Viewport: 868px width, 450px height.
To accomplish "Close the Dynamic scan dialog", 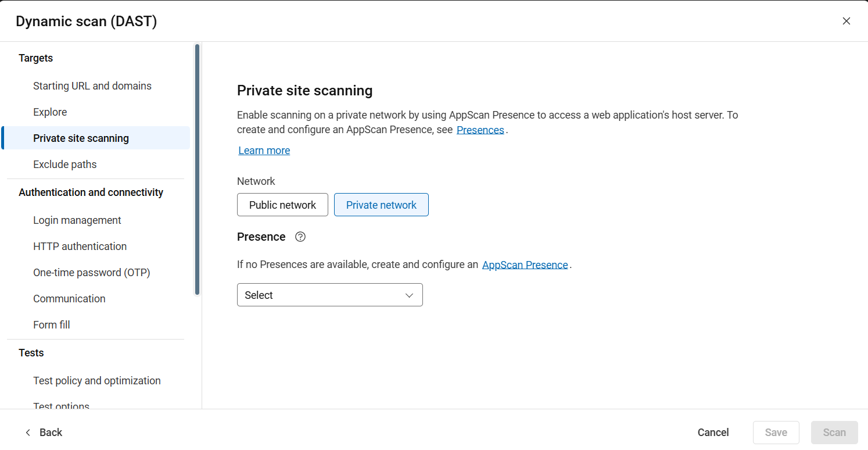I will click(846, 22).
